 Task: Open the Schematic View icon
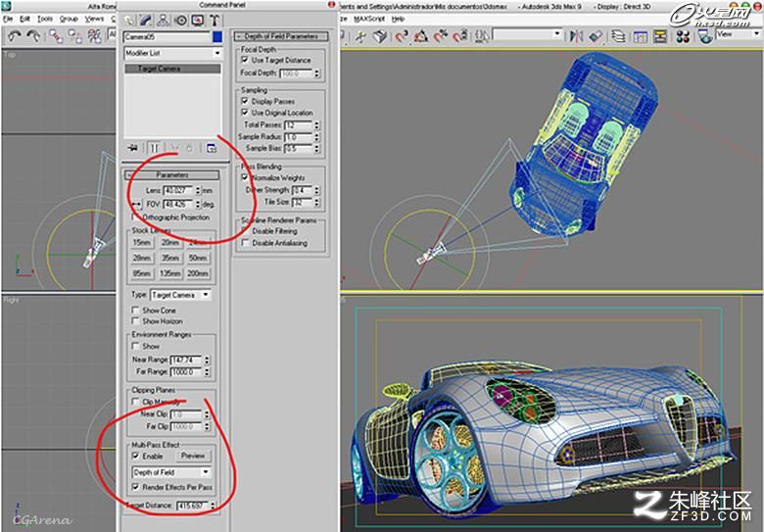[660, 36]
